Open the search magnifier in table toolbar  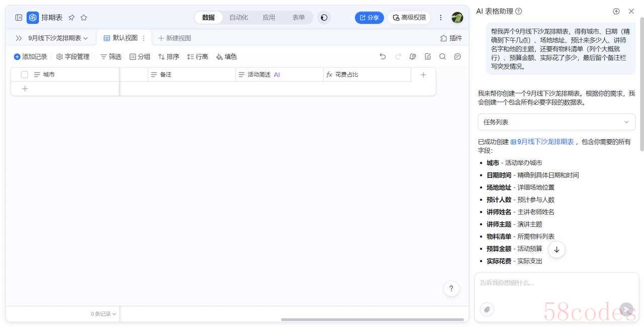442,57
